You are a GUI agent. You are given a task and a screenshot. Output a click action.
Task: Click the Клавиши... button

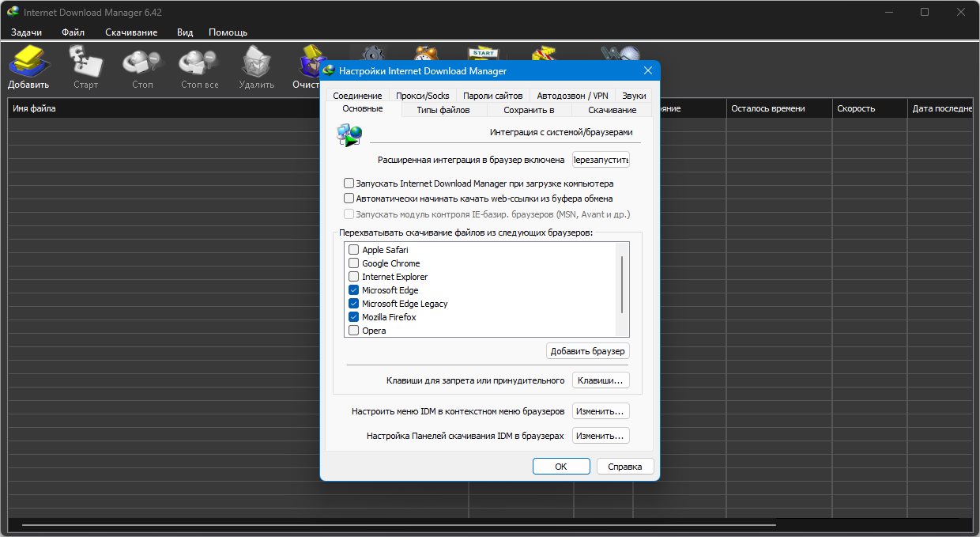pyautogui.click(x=601, y=381)
